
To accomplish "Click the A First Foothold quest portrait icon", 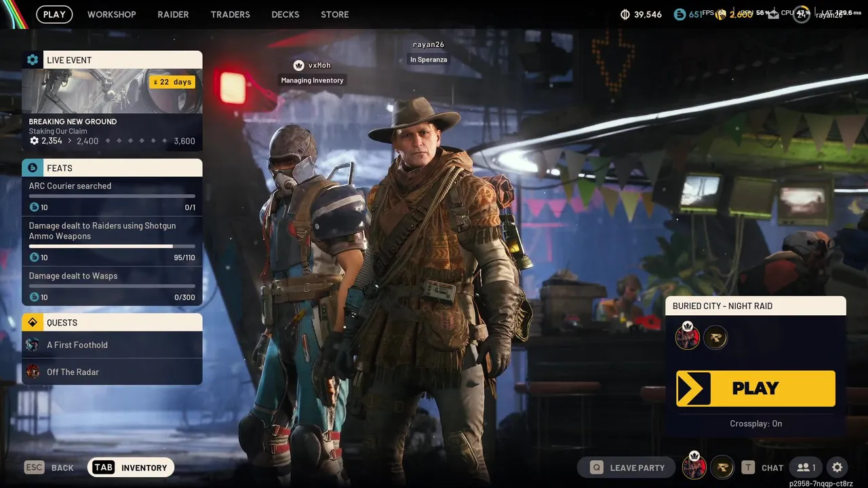I will pyautogui.click(x=33, y=345).
